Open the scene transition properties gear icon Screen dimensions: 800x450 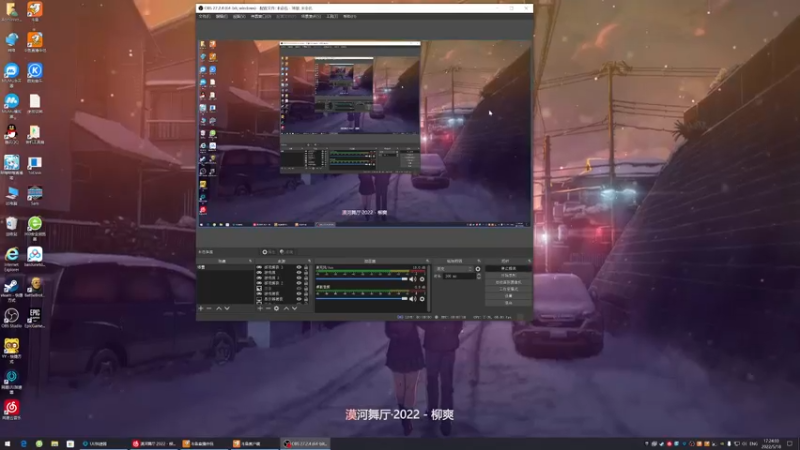pyautogui.click(x=478, y=268)
